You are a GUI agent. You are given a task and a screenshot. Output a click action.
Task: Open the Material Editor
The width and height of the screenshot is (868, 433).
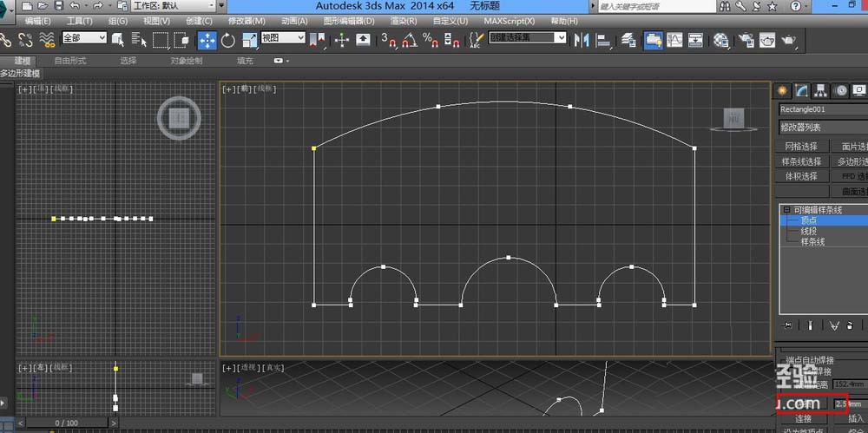[x=720, y=39]
